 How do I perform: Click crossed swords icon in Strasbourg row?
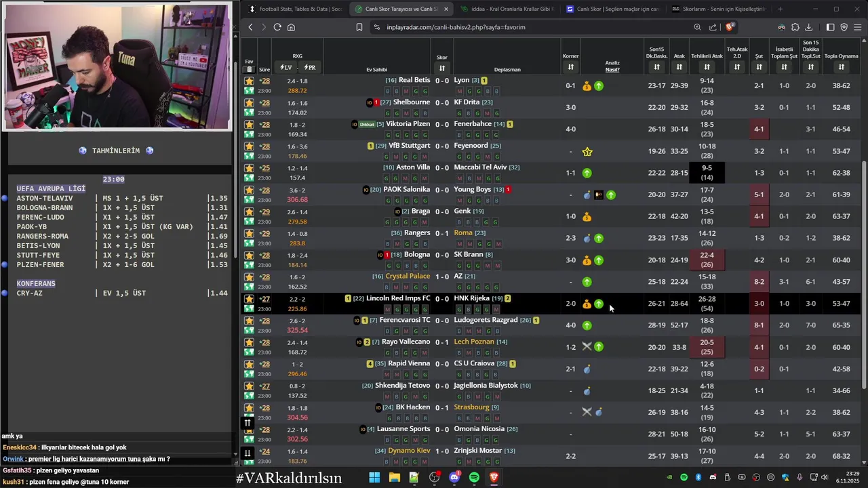pos(587,411)
